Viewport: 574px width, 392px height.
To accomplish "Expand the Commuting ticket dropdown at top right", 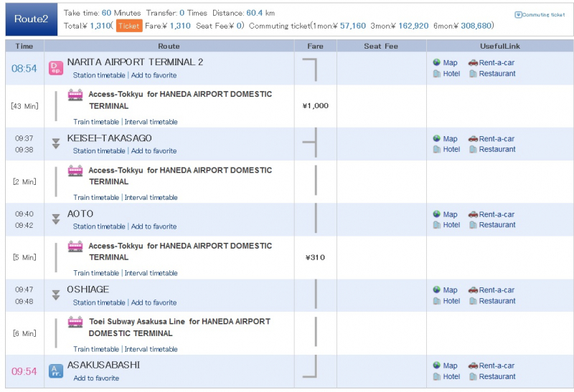I will (539, 14).
